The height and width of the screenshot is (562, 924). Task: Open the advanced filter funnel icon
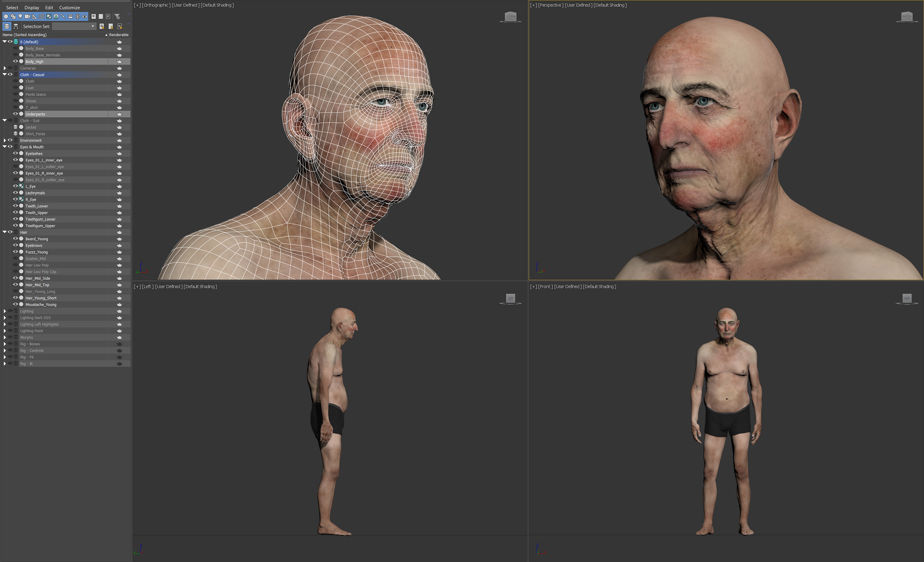coord(117,16)
